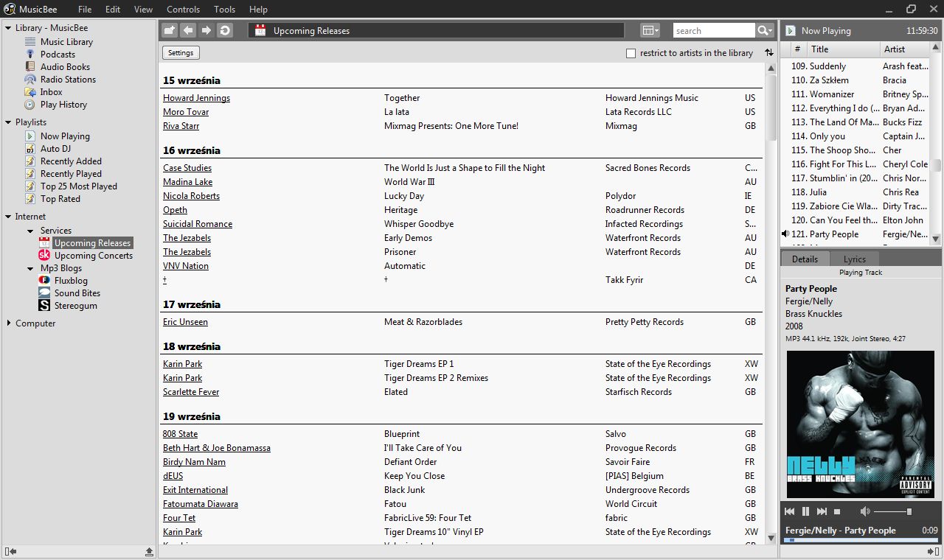944x560 pixels.
Task: Open the VNV Nation artist link
Action: [186, 266]
